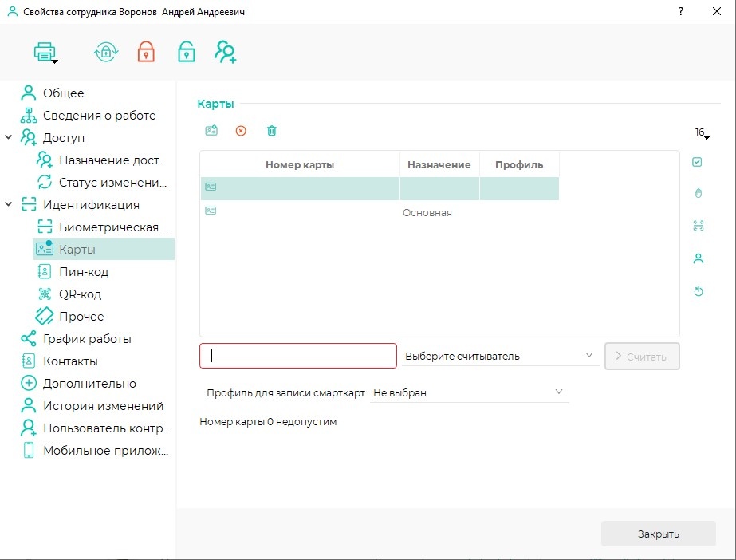736x560 pixels.
Task: Open the Прочее item
Action: tap(81, 317)
